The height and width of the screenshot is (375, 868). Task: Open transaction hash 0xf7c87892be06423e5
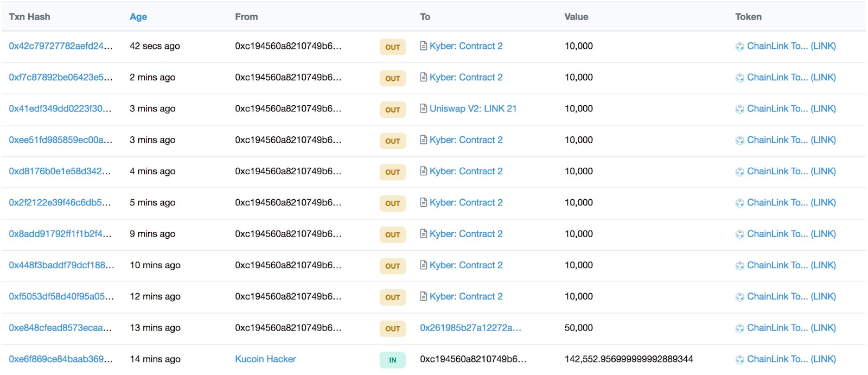pyautogui.click(x=61, y=78)
